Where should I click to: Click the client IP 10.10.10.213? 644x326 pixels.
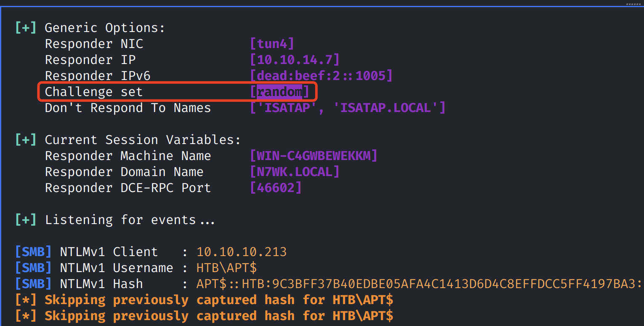coord(242,252)
